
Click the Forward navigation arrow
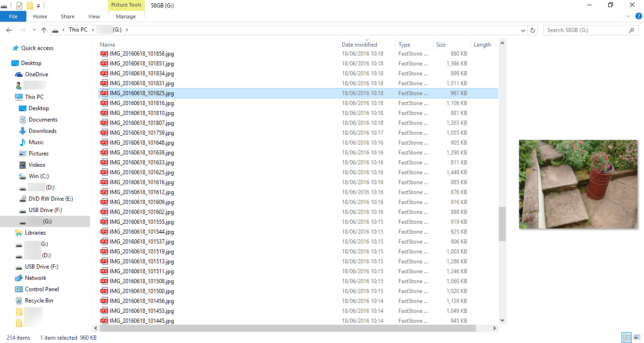click(23, 30)
